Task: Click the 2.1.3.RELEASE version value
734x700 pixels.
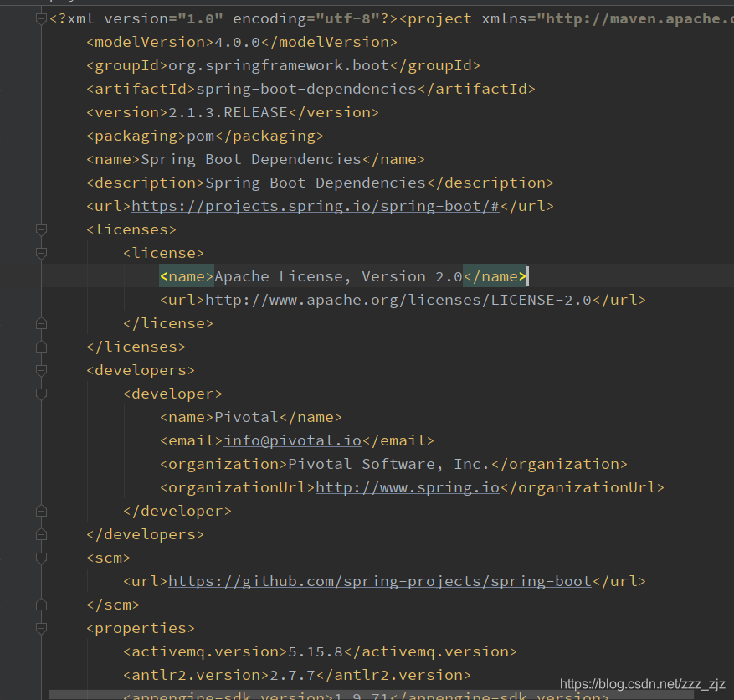Action: [228, 112]
